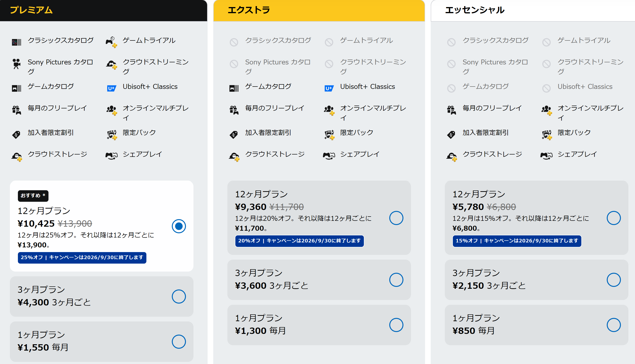Screen dimensions: 635x364
Task: Click the Essential exclusive pack icon
Action: click(x=547, y=135)
